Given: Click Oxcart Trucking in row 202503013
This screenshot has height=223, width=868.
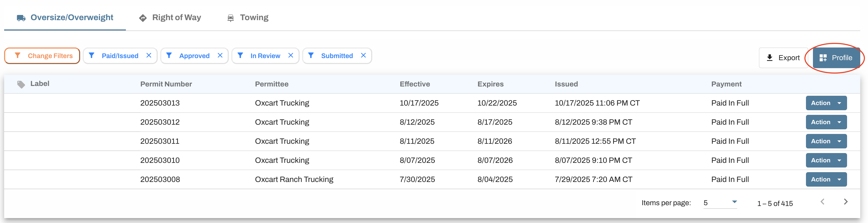Looking at the screenshot, I should [282, 103].
